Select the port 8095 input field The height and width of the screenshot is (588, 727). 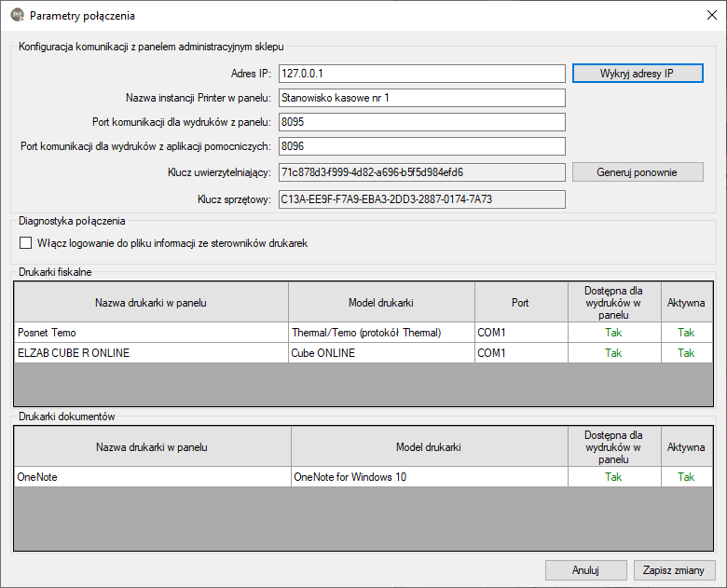click(x=421, y=122)
